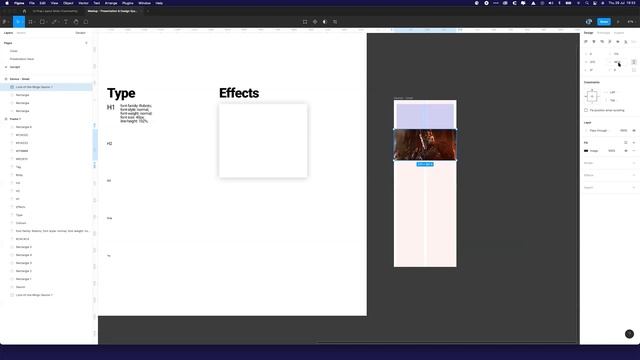Click the home icon in tab bar
Image resolution: width=640 pixels, height=360 pixels.
[x=24, y=11]
